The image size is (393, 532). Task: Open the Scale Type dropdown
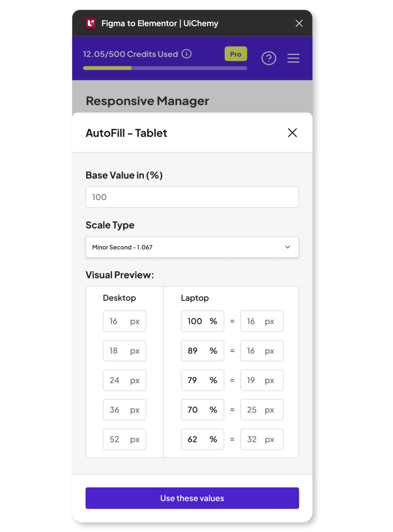click(192, 247)
